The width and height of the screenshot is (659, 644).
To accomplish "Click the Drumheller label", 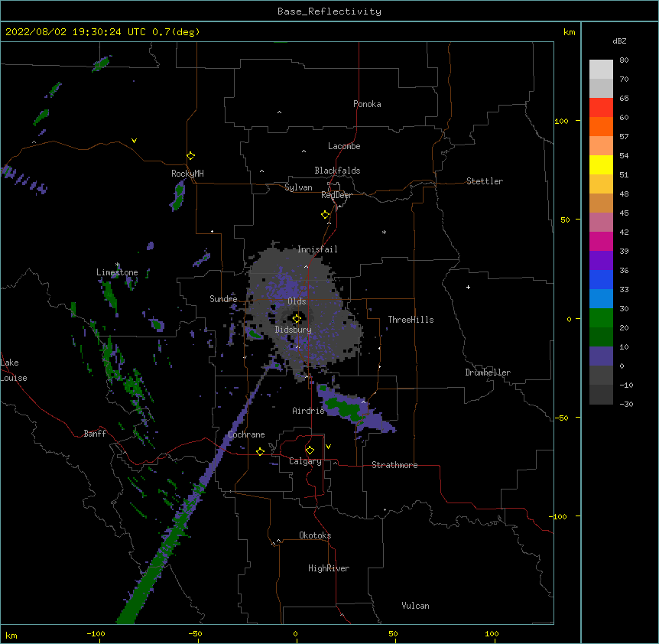I will tap(488, 372).
